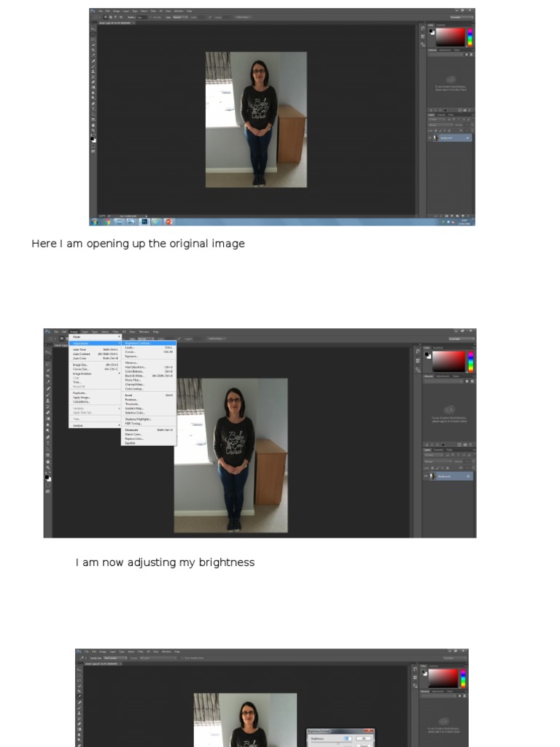This screenshot has width=560, height=747.
Task: Choose Levels from the Adjustments submenu
Action: 149,348
